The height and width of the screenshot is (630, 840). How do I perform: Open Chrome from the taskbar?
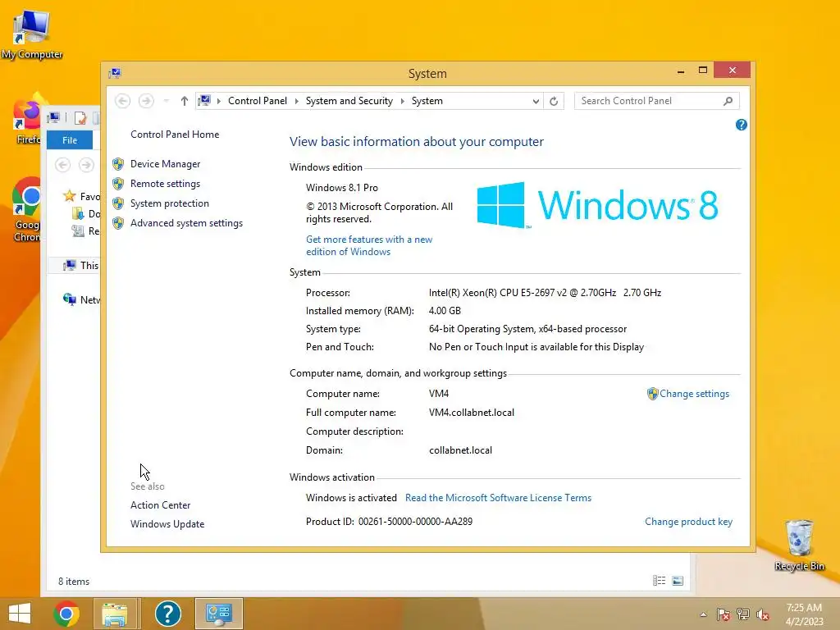click(x=67, y=614)
